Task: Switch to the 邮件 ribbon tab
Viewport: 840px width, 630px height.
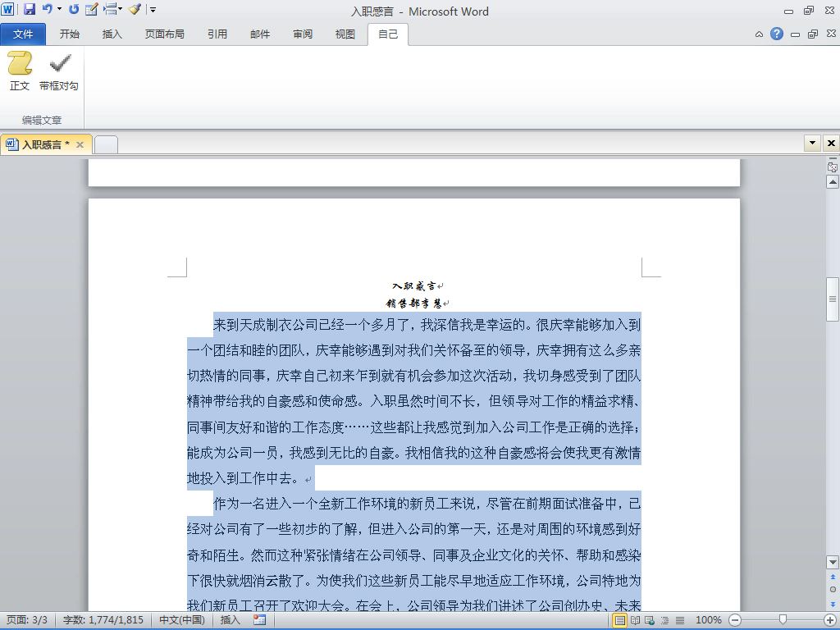Action: 260,34
